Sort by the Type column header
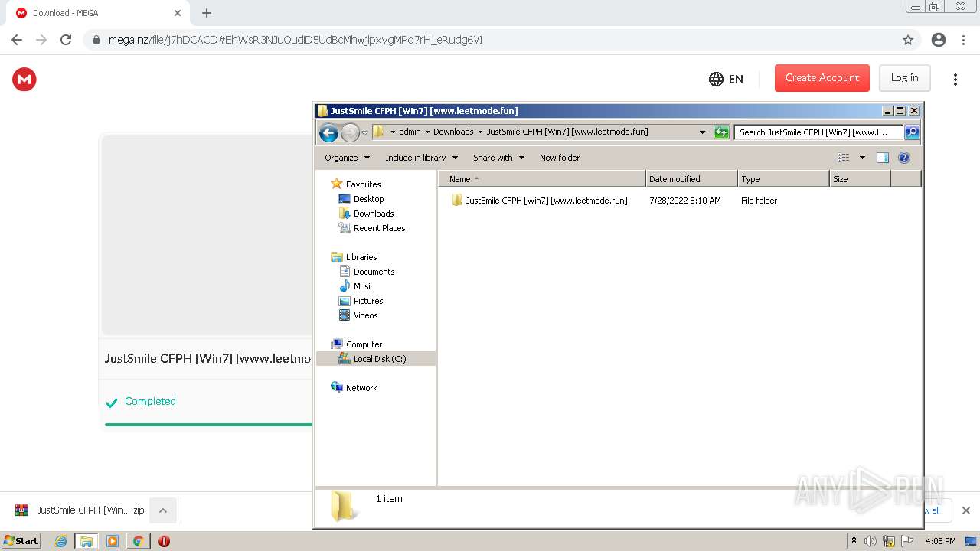This screenshot has width=980, height=551. [x=783, y=179]
